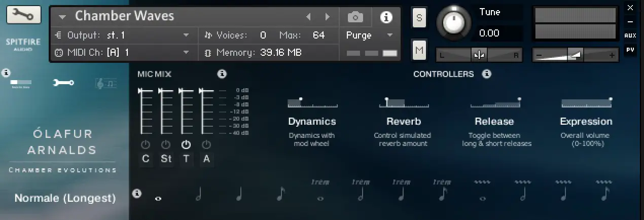The image size is (644, 220).
Task: Open the CONTROLLERS info icon
Action: point(486,74)
